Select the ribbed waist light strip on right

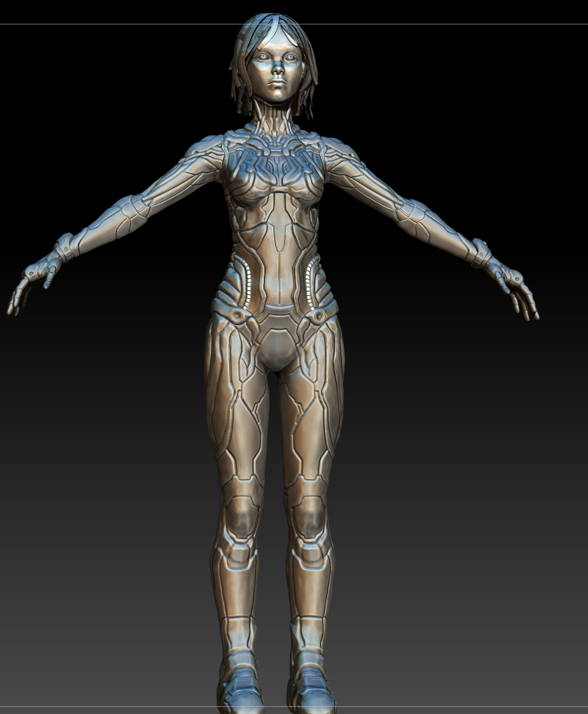311,282
